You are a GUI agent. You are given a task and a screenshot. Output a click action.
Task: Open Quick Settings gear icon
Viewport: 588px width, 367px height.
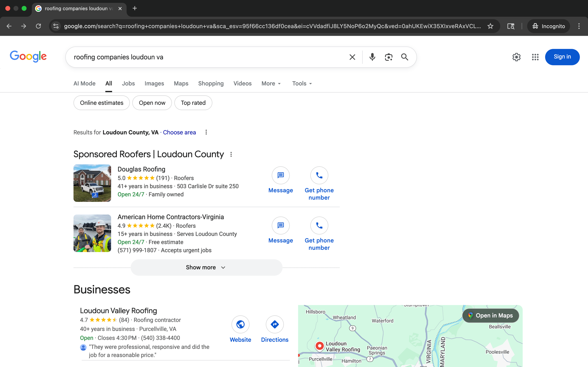click(516, 57)
